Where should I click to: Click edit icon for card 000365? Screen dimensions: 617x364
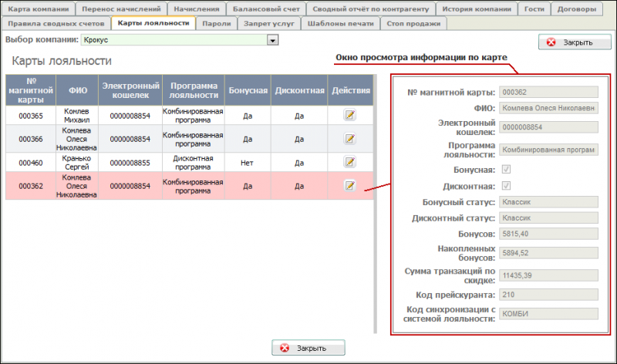pos(349,115)
